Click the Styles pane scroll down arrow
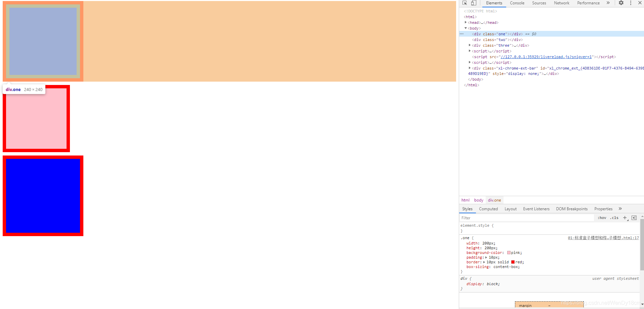Screen dimensions: 644x309 [x=642, y=304]
